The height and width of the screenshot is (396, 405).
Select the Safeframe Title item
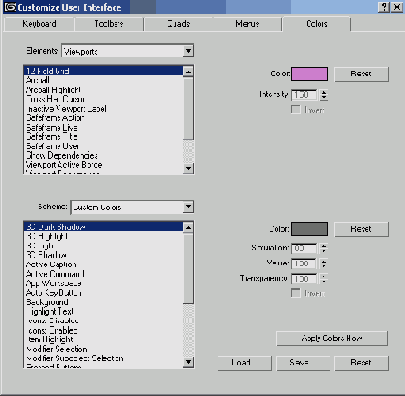104,137
